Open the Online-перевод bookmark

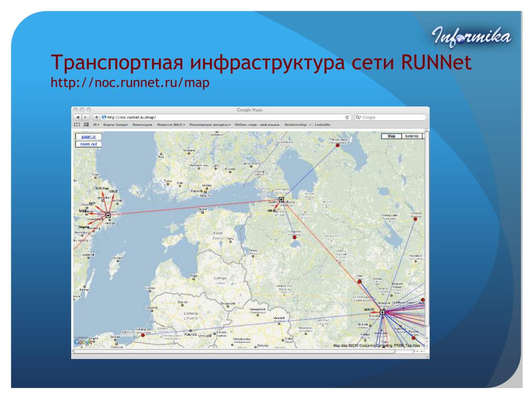coord(257,125)
